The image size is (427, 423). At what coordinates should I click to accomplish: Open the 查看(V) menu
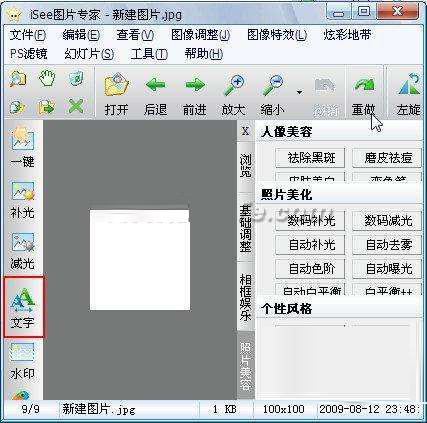pyautogui.click(x=135, y=35)
